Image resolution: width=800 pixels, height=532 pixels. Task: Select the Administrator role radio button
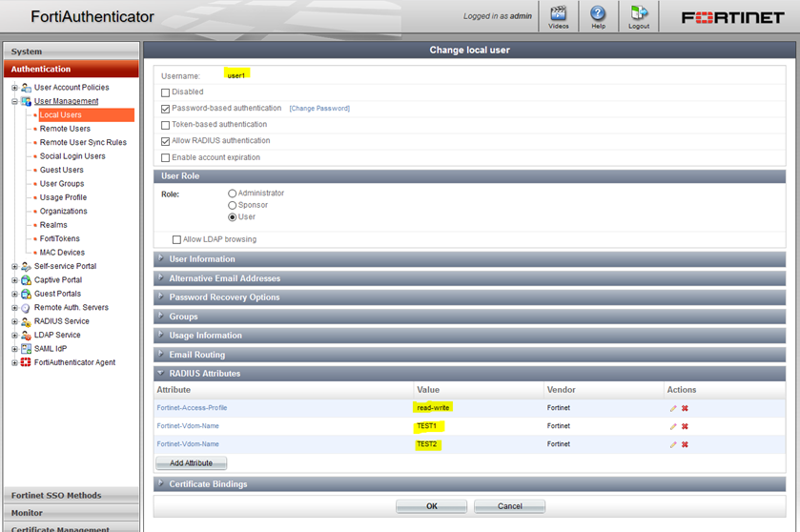(232, 194)
